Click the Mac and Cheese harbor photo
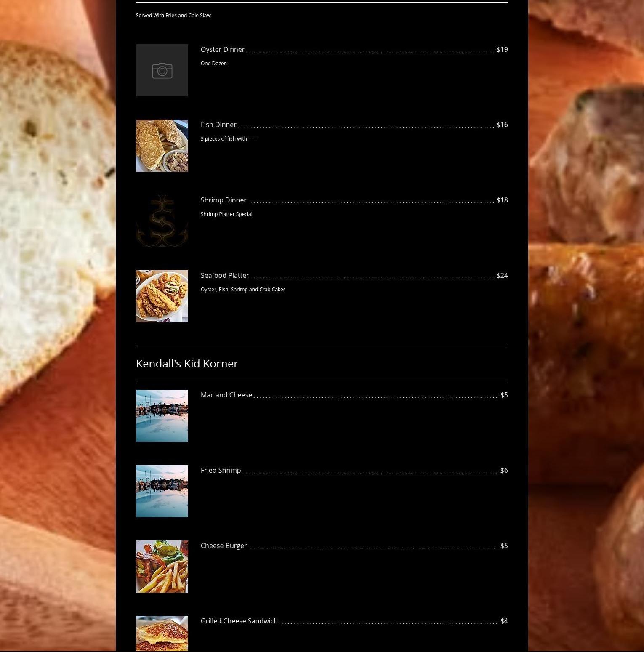Viewport: 644px width, 652px height. tap(162, 416)
